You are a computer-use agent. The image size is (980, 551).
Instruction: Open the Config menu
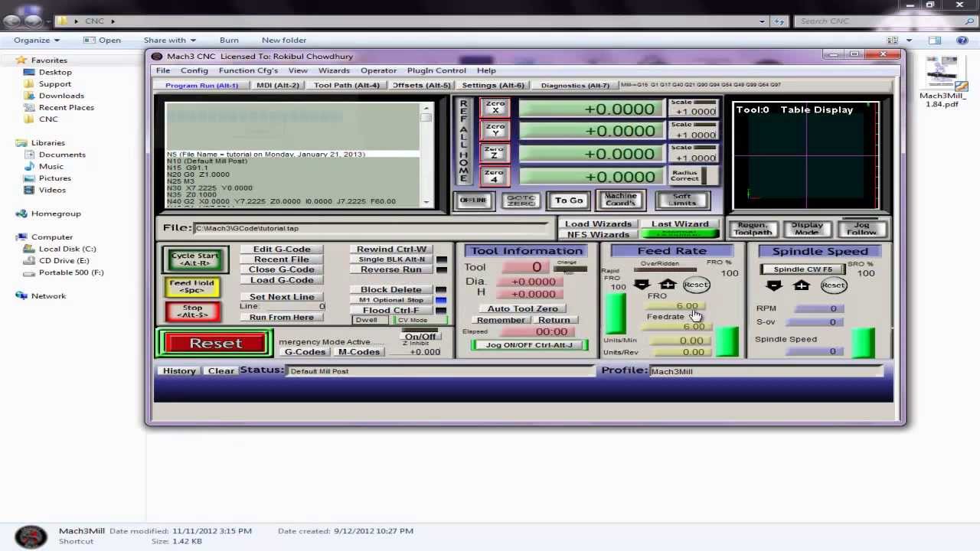point(194,70)
